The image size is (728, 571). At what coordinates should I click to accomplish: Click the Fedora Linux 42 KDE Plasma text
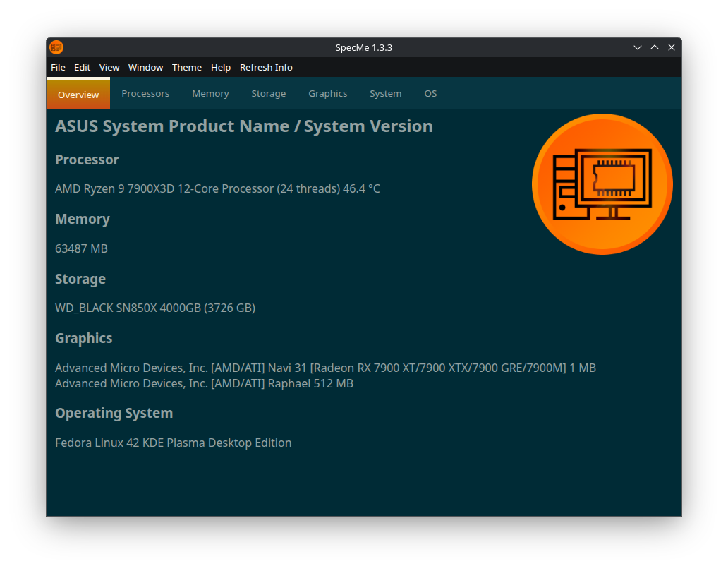tap(173, 443)
